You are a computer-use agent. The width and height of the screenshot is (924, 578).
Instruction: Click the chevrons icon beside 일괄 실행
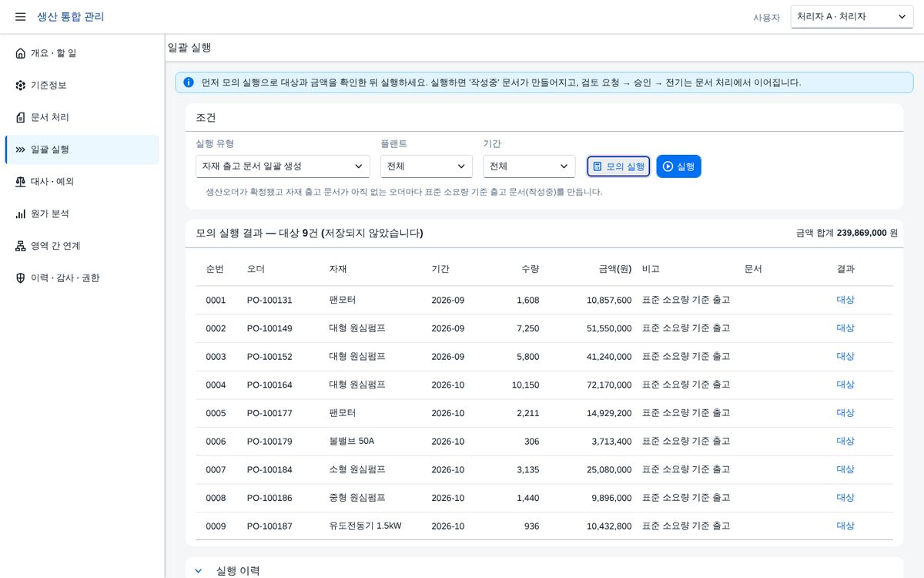tap(21, 150)
